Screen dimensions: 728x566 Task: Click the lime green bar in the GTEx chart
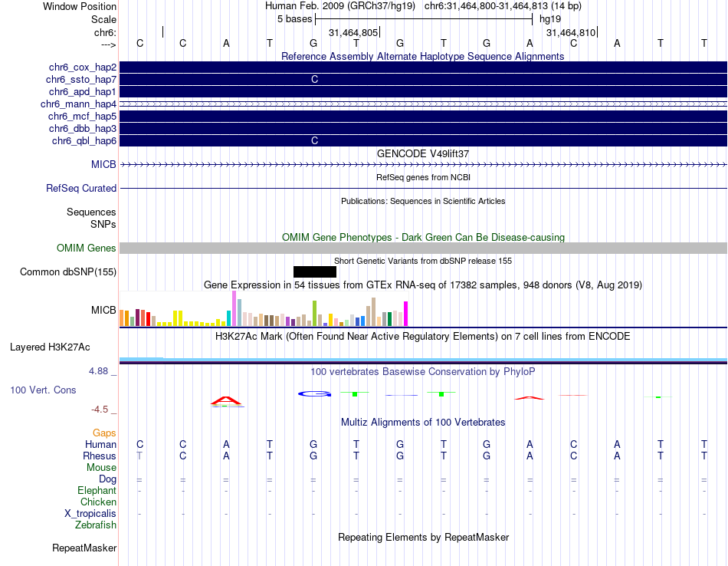[x=314, y=313]
